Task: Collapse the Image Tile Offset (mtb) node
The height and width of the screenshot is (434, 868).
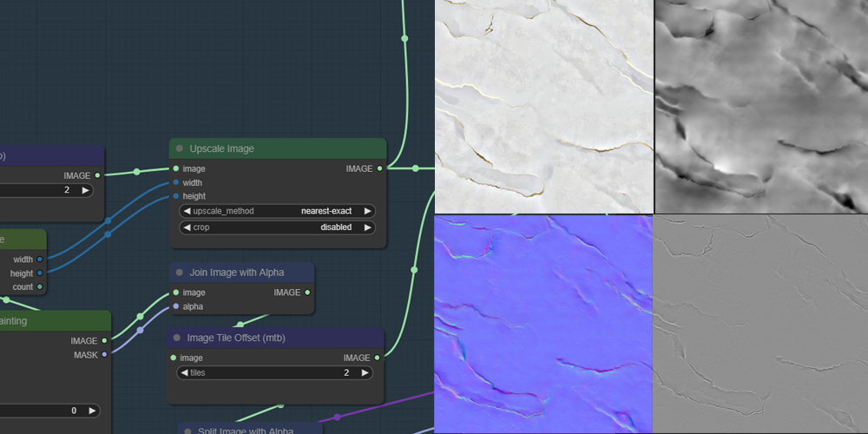Action: pos(177,338)
